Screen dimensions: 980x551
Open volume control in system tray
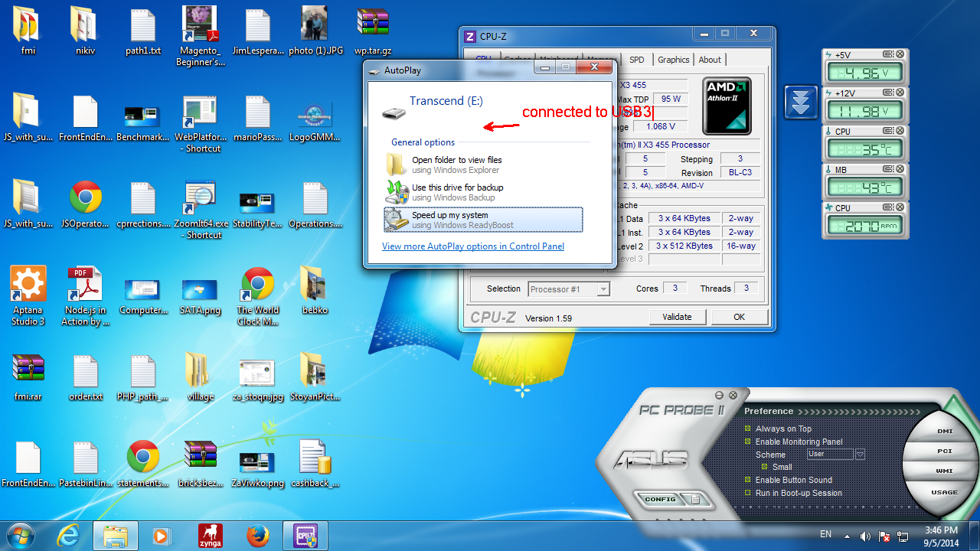pyautogui.click(x=865, y=536)
